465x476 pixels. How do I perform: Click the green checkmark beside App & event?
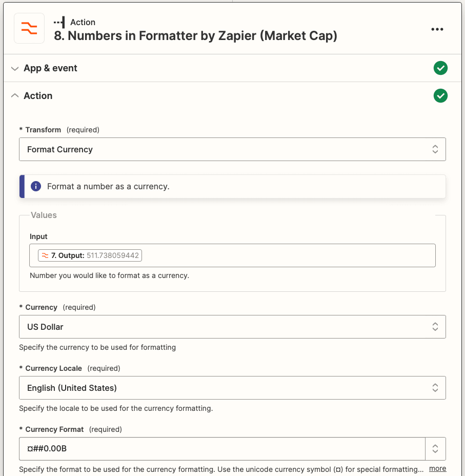click(x=440, y=68)
